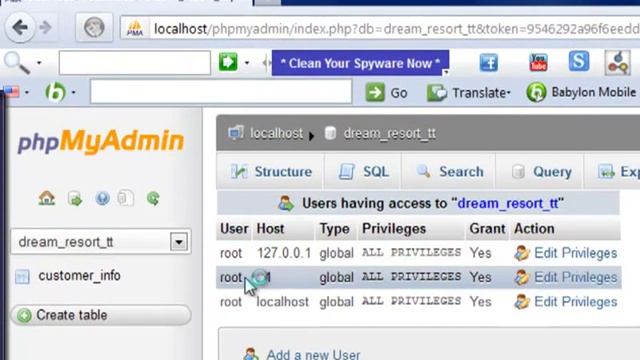This screenshot has width=640, height=360.
Task: Open the Translate dropdown
Action: pyautogui.click(x=469, y=93)
